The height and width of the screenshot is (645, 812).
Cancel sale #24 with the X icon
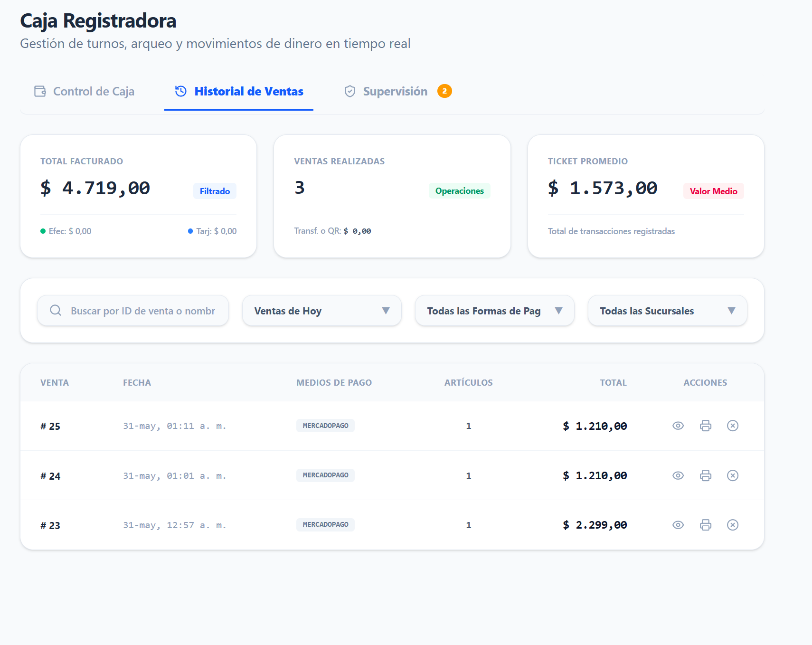coord(733,475)
